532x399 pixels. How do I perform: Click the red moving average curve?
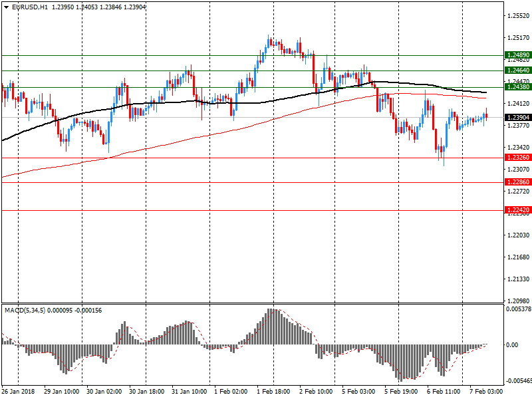pos(199,138)
